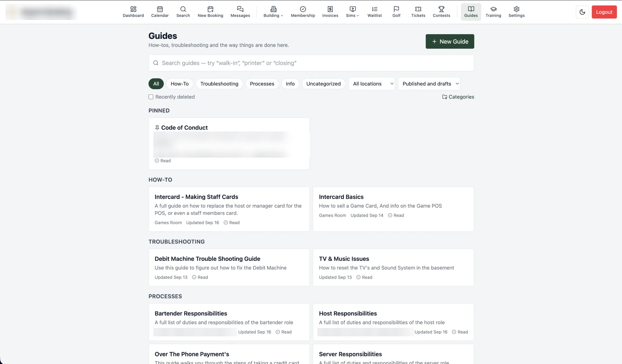Screen dimensions: 622x364
Task: Open the Golf flag section
Action: point(396,12)
